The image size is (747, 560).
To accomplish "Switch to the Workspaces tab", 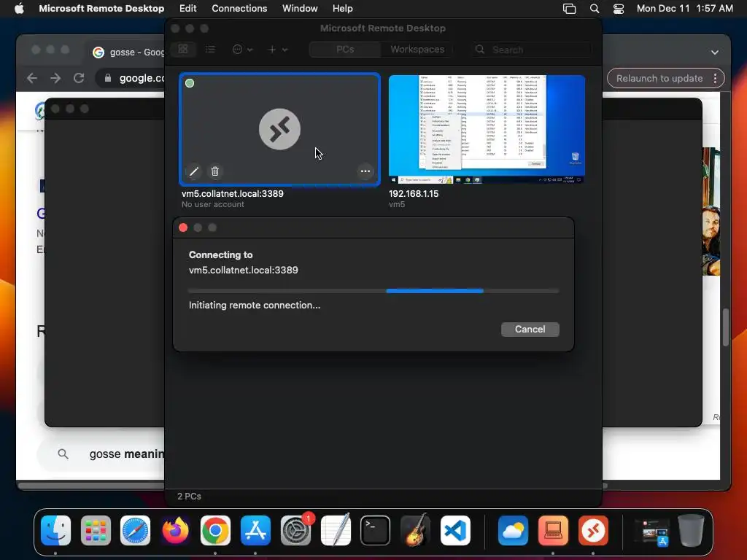I will click(x=417, y=49).
